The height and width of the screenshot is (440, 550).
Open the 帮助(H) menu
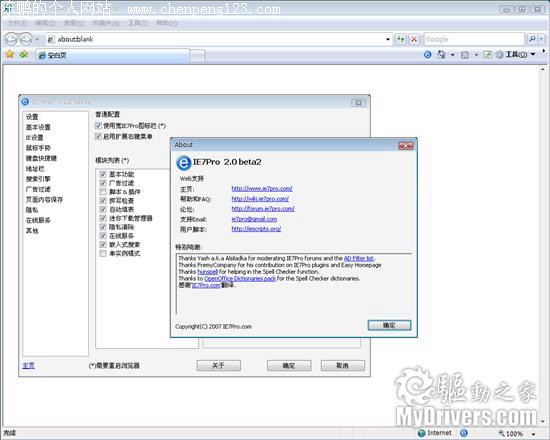167,23
